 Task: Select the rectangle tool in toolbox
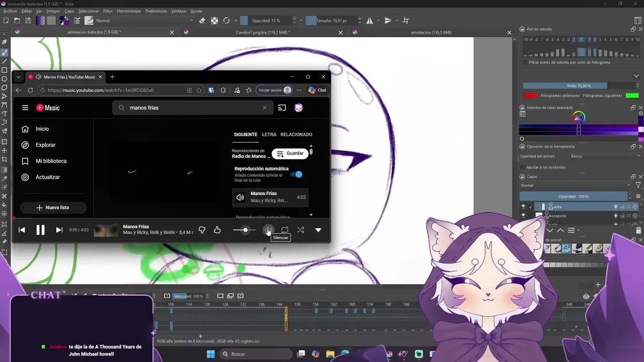pyautogui.click(x=5, y=70)
